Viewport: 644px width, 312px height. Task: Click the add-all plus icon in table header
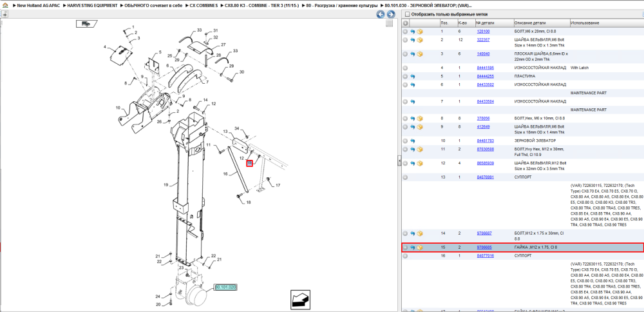[x=405, y=23]
